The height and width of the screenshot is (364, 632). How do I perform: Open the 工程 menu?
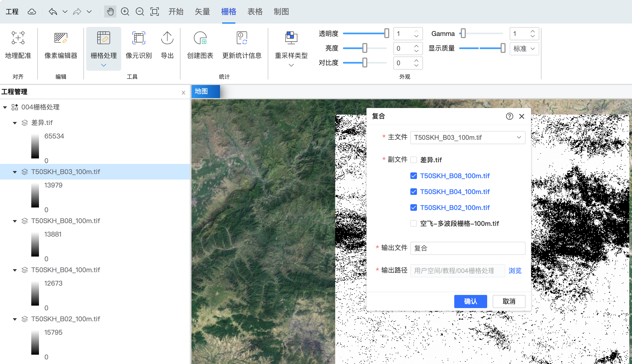click(12, 12)
